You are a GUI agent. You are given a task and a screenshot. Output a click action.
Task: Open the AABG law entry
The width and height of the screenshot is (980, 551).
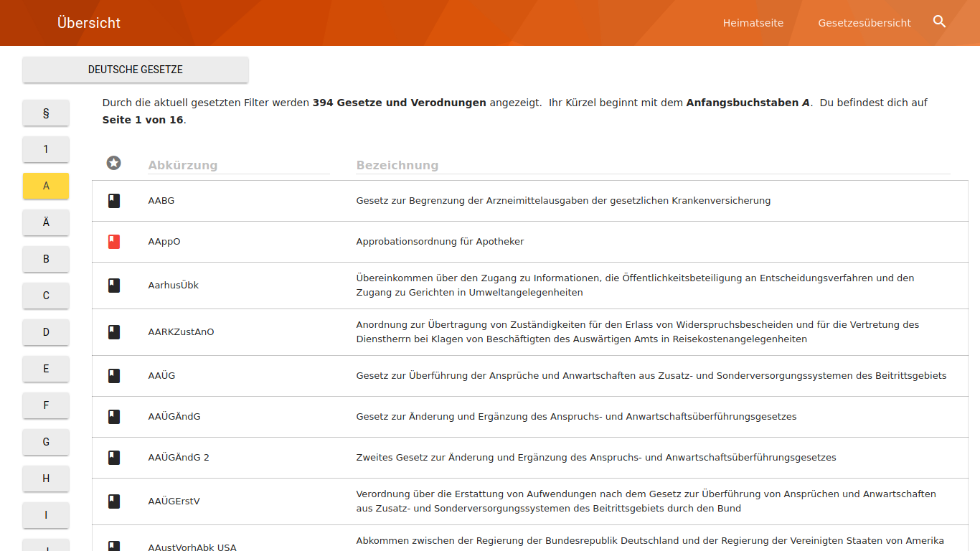coord(161,201)
